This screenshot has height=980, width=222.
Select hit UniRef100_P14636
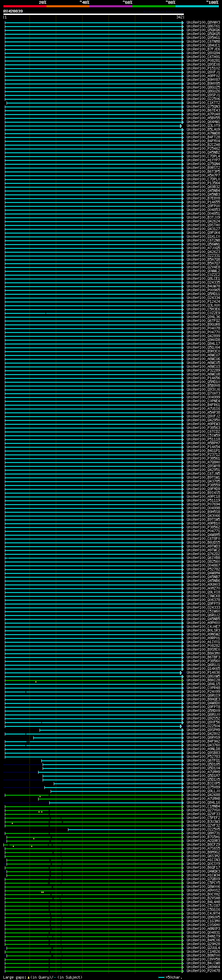click(x=203, y=673)
